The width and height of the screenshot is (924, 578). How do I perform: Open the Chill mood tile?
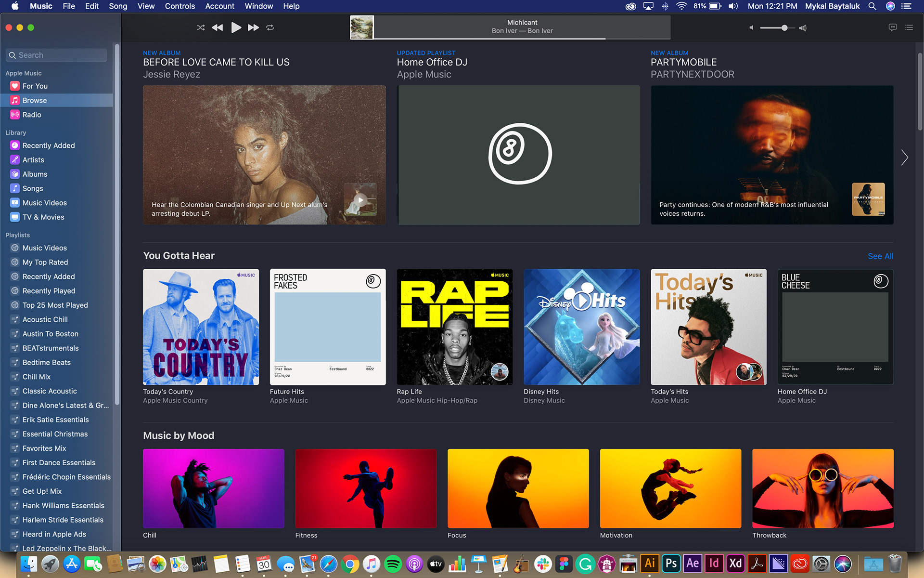tap(214, 488)
